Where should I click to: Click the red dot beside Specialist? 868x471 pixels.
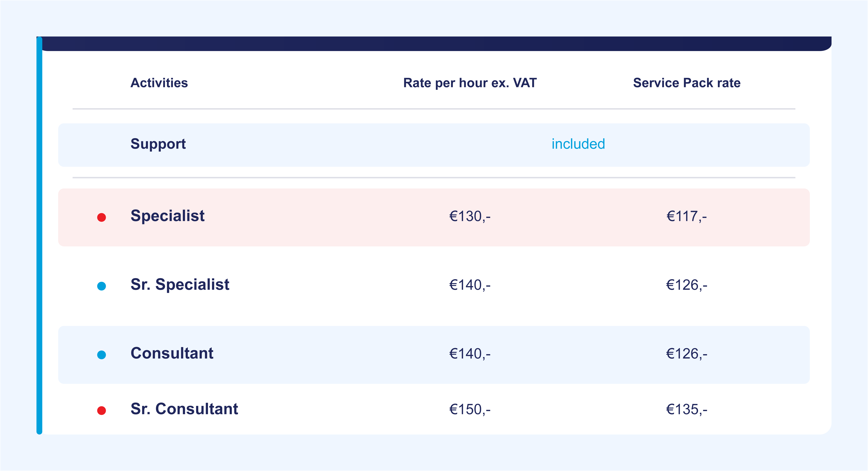(x=101, y=218)
